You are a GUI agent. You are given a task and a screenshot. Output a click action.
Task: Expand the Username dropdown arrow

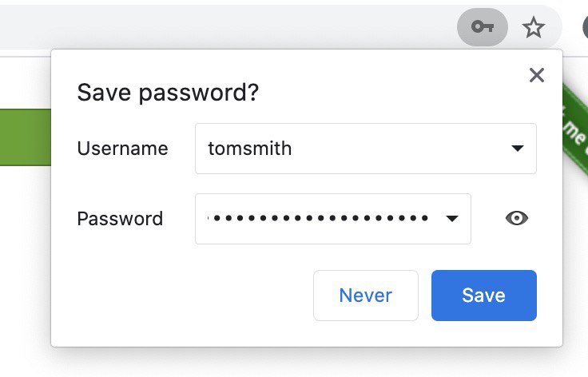[x=518, y=149]
